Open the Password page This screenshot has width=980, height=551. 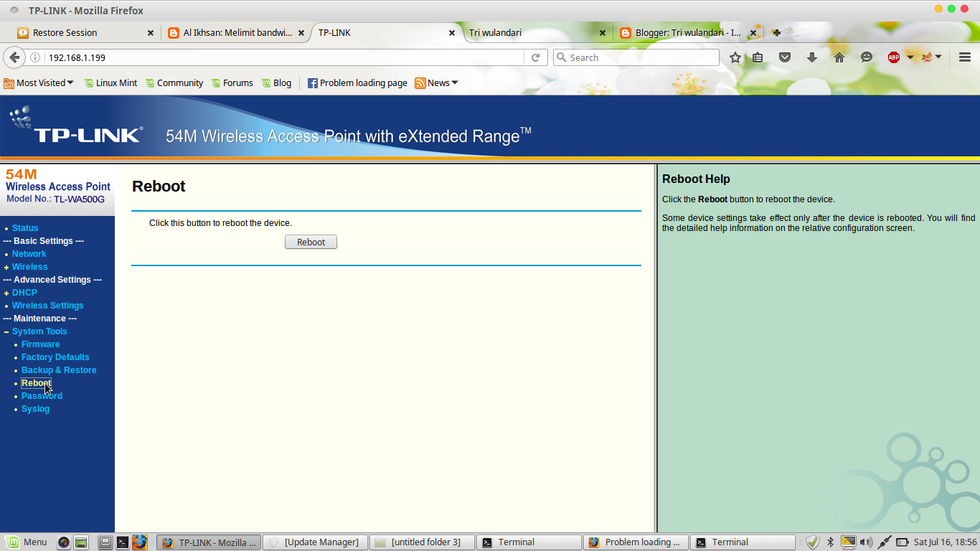42,396
